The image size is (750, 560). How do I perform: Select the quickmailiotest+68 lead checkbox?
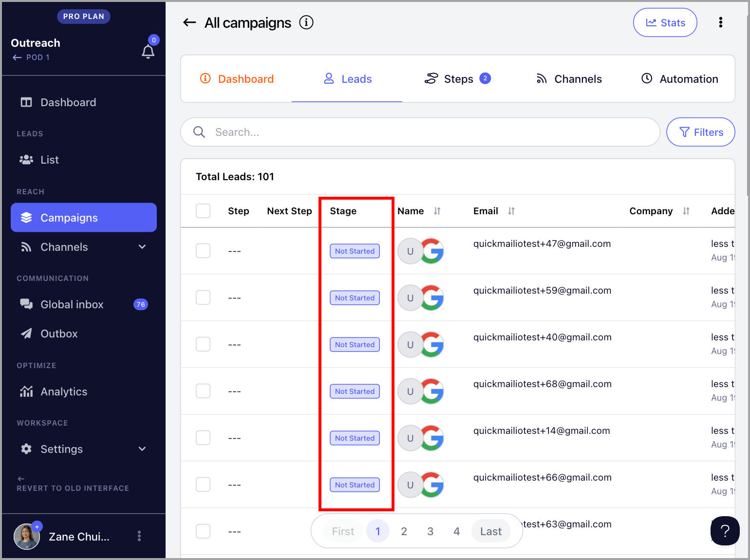[203, 391]
